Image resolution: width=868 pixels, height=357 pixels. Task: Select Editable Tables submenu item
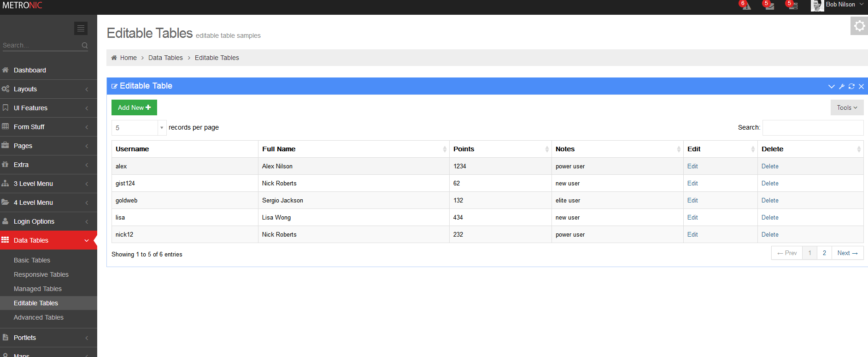[36, 303]
